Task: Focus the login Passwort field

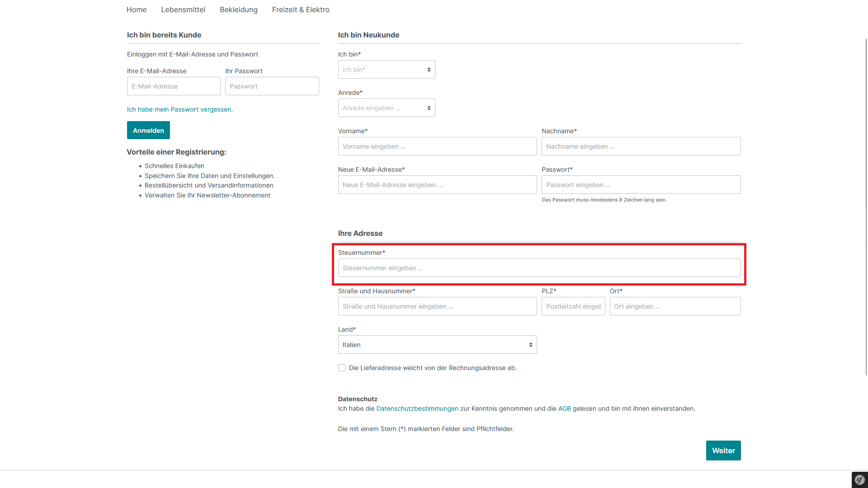Action: click(x=272, y=86)
